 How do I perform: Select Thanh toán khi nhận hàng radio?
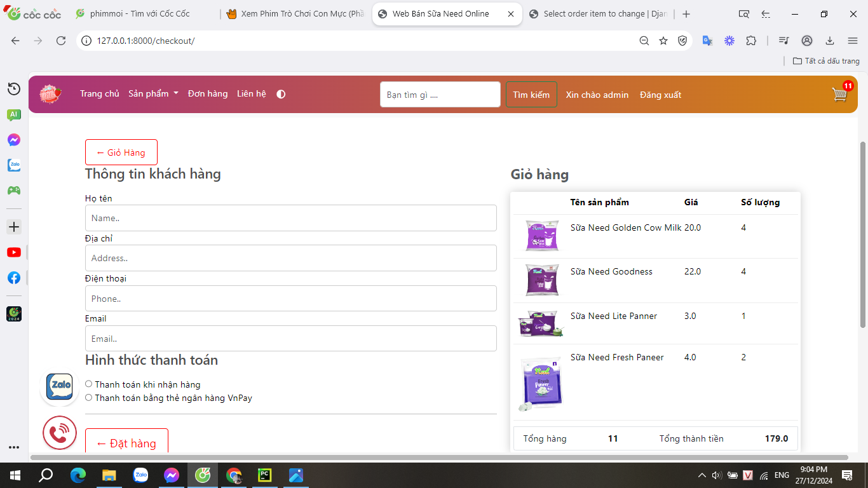pos(89,384)
